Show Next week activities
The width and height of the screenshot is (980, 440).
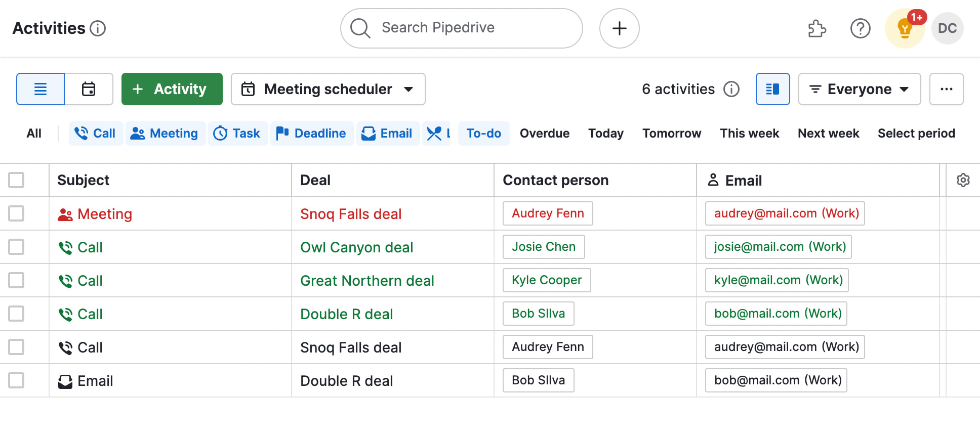pyautogui.click(x=829, y=134)
